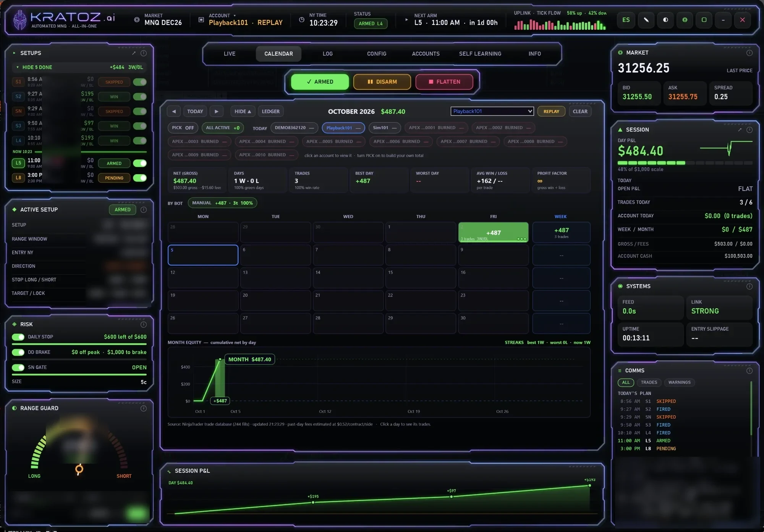Select the Friday +487 calendar day cell
Screen dimensions: 764x532
click(493, 232)
